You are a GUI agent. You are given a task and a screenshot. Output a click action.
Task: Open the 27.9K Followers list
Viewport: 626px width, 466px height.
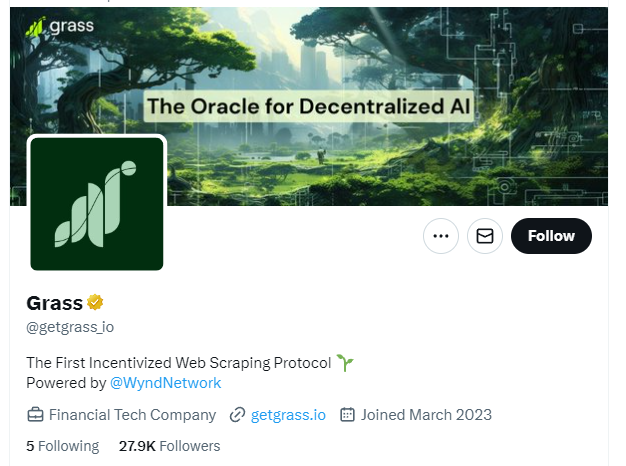tap(169, 446)
